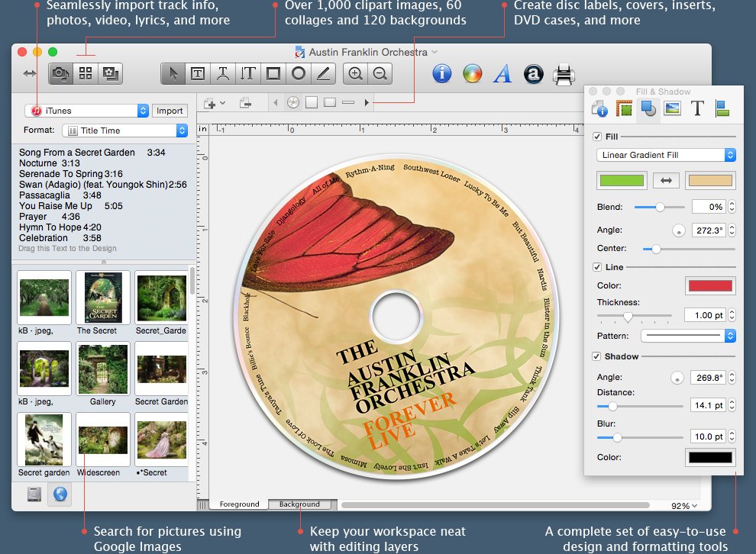Open the red Line color swatch
Screen dimensions: 756x554
pos(710,285)
